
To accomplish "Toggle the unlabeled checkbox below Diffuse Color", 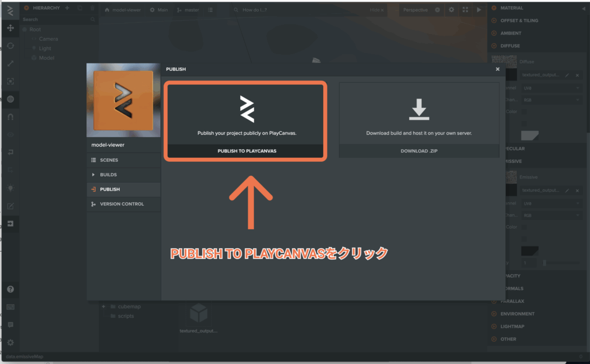I will pos(524,123).
